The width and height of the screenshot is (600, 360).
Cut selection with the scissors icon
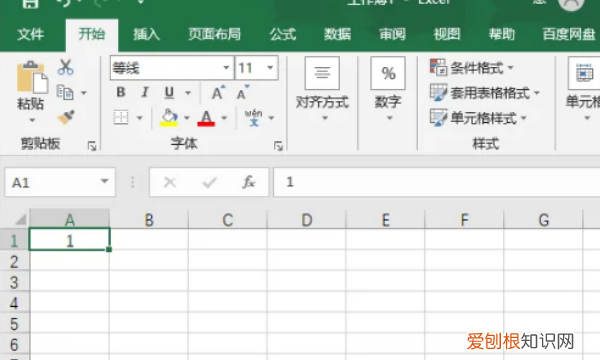tap(65, 67)
